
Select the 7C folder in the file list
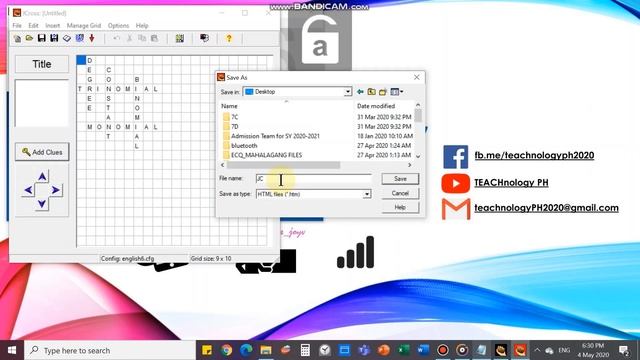[x=235, y=117]
